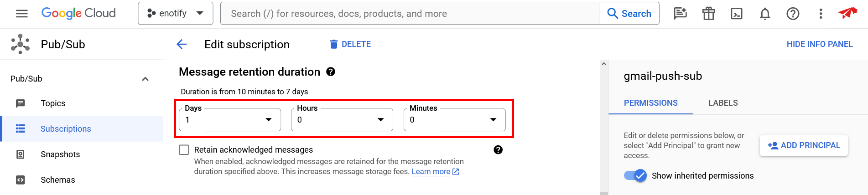Open the three-dot settings menu
The height and width of the screenshot is (195, 868).
821,14
